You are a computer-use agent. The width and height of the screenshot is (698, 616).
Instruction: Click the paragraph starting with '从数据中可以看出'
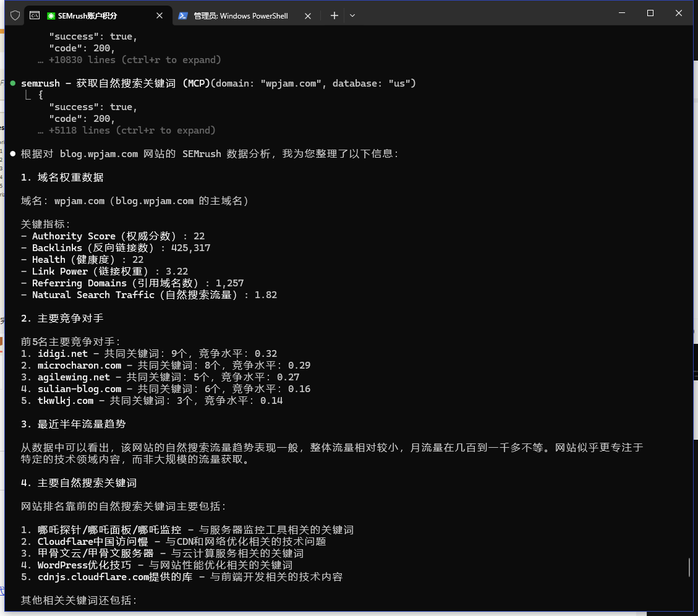click(x=332, y=453)
